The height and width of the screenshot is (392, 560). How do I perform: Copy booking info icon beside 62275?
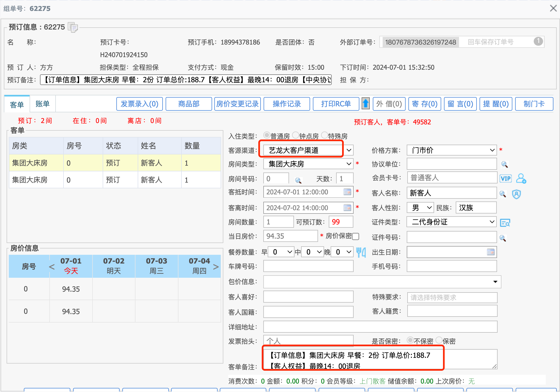(x=73, y=27)
